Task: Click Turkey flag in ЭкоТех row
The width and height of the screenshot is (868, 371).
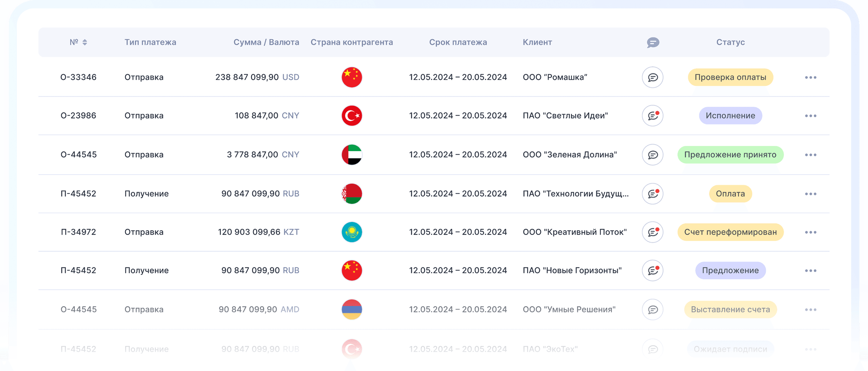Action: pyautogui.click(x=352, y=349)
